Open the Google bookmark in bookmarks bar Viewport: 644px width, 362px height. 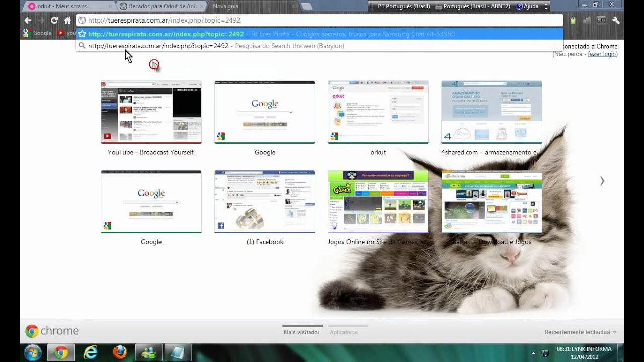(x=37, y=33)
